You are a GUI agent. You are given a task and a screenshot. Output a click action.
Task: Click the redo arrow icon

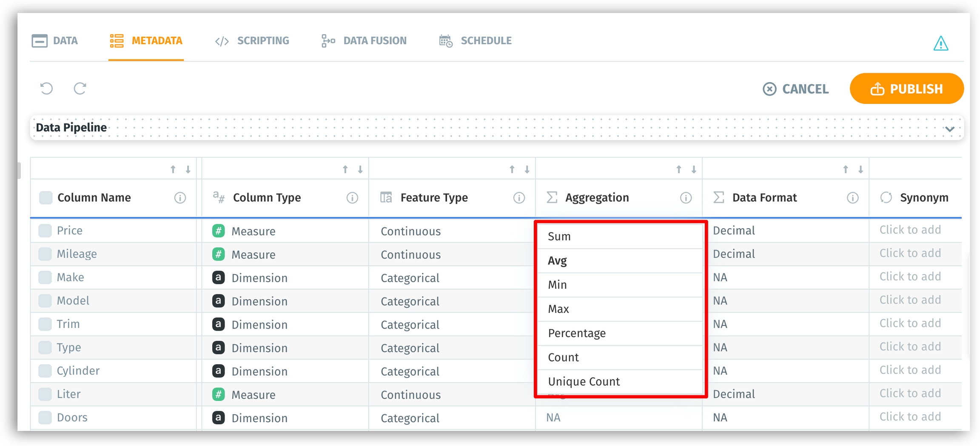pyautogui.click(x=80, y=89)
